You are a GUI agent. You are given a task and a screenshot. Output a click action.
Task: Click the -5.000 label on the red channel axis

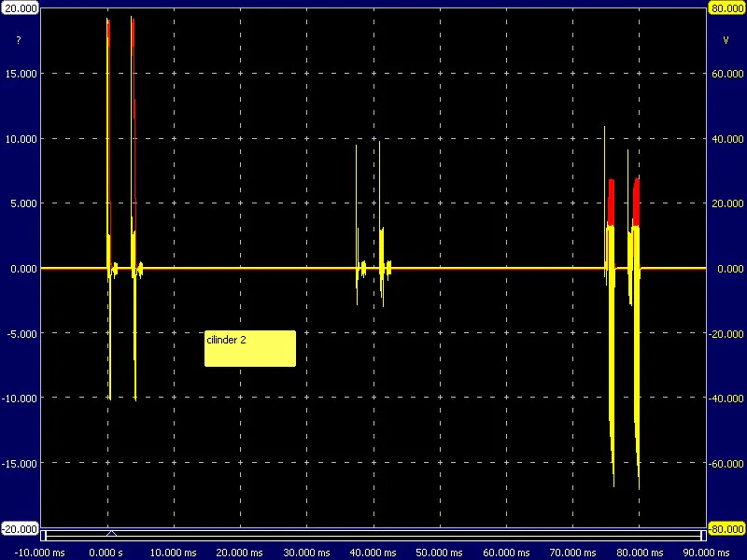[x=21, y=334]
